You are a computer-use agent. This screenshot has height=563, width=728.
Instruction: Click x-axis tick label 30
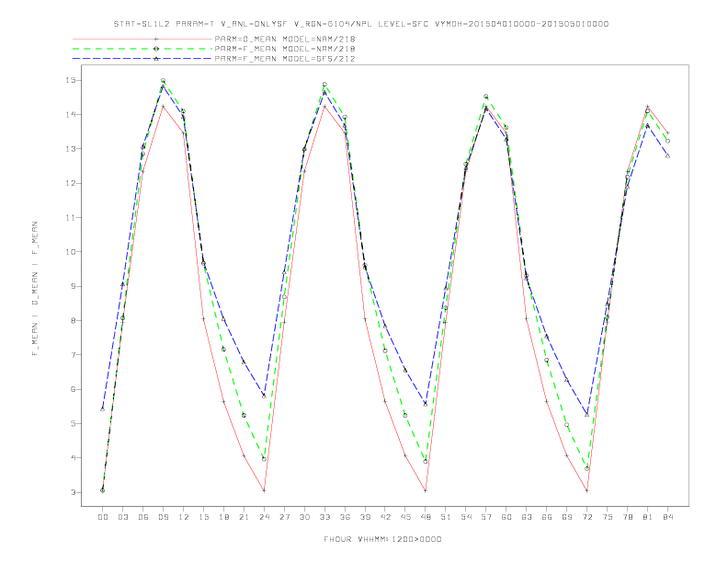click(x=304, y=517)
